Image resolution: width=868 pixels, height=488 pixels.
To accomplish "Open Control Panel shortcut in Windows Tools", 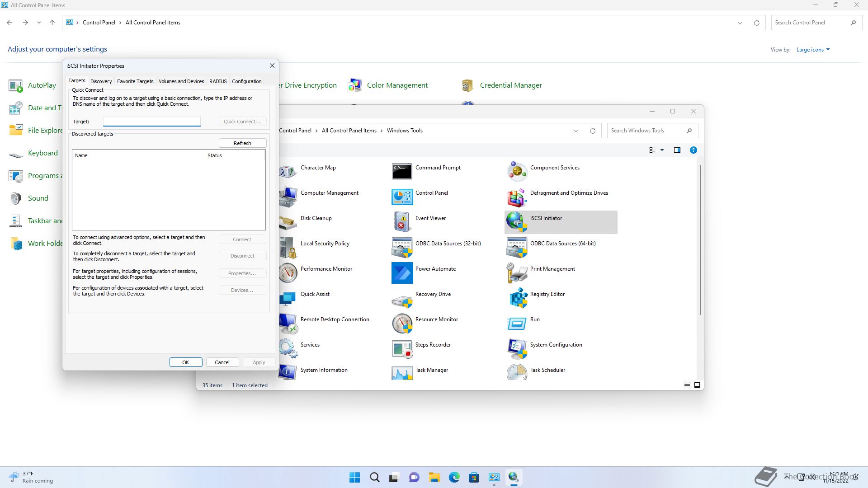I will tap(420, 197).
